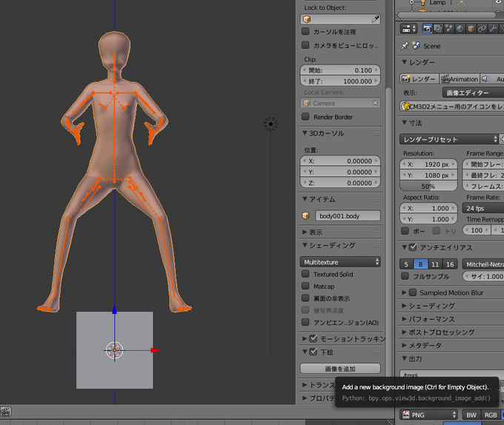Click the Animation render button
This screenshot has width=504, height=425.
click(460, 78)
